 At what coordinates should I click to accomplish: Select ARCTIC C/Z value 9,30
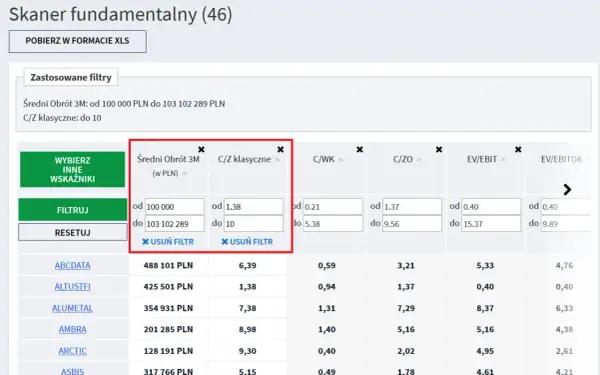click(248, 351)
